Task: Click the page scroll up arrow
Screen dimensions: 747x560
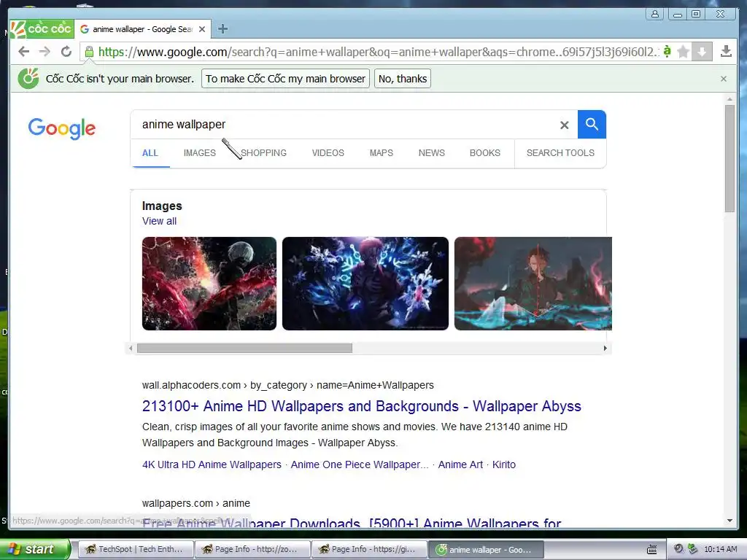Action: point(729,99)
